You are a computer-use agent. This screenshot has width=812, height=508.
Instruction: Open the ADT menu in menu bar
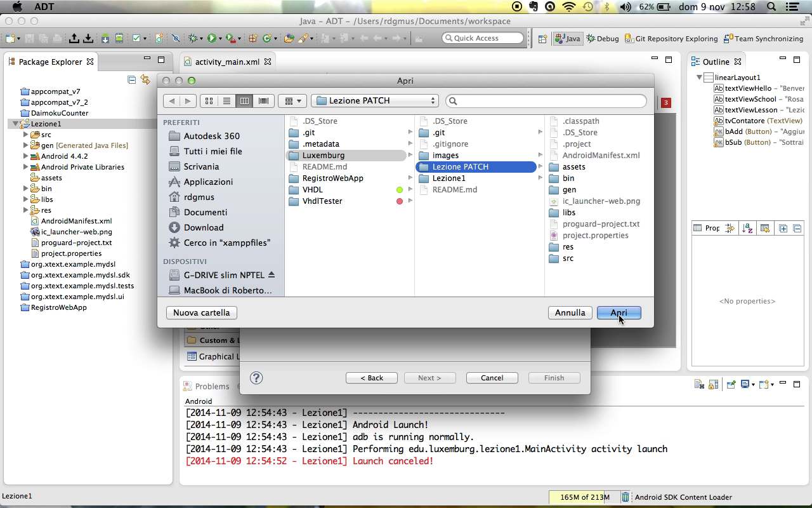click(x=44, y=7)
